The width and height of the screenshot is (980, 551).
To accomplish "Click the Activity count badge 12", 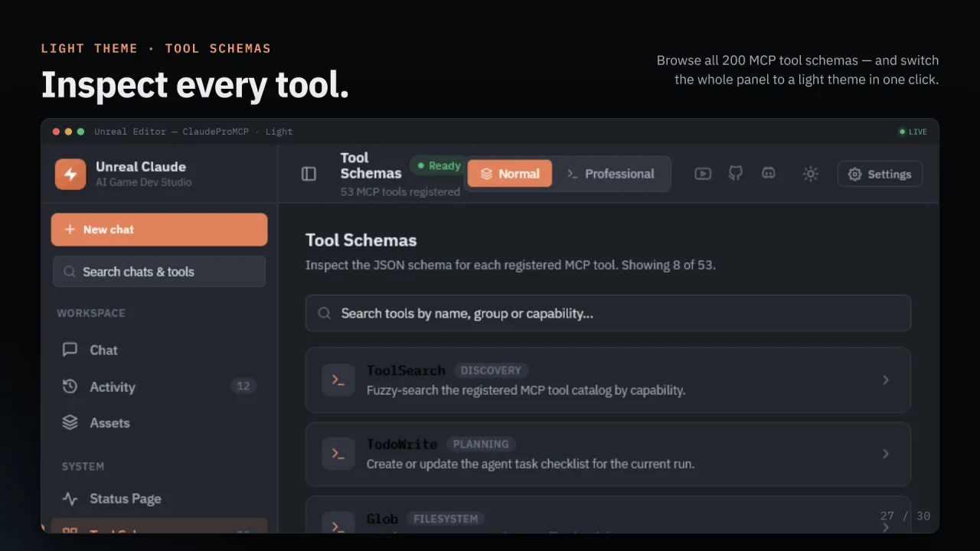I will click(243, 386).
